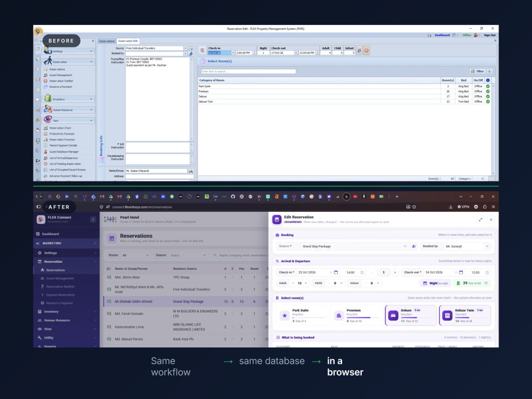Open Guest Management in old PMS sidebar
The height and width of the screenshot is (399, 532).
(x=61, y=75)
